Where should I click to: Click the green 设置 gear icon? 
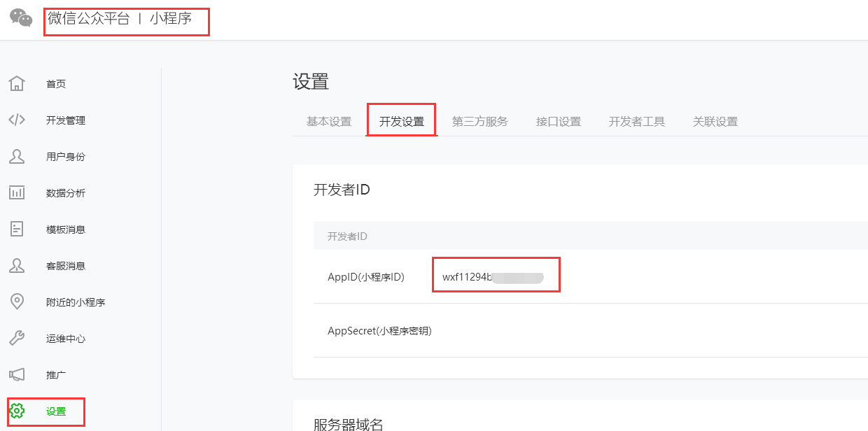pyautogui.click(x=17, y=411)
